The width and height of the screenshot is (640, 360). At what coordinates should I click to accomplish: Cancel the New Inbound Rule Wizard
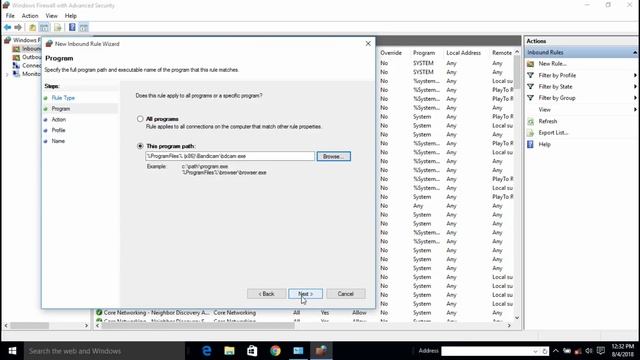pos(345,294)
